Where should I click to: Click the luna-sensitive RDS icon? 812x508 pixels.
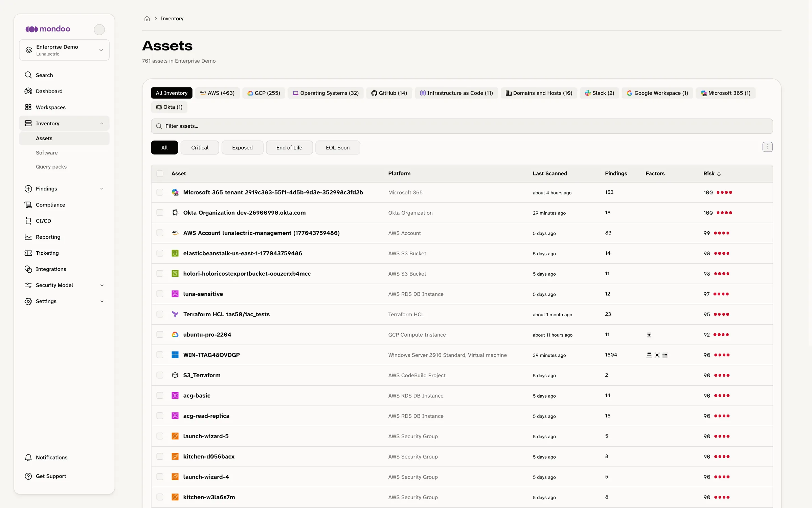[x=175, y=294]
